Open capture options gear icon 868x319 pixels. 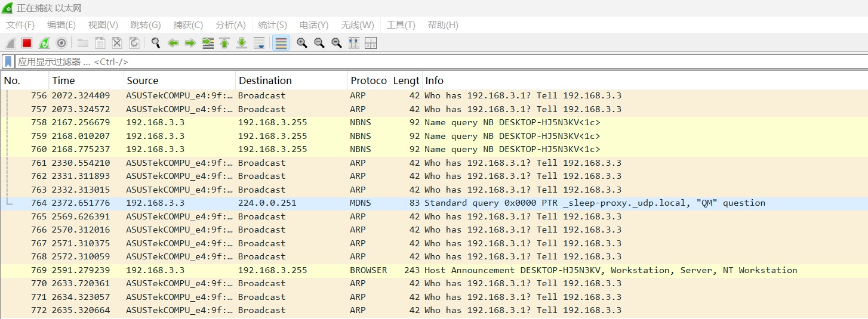(61, 43)
